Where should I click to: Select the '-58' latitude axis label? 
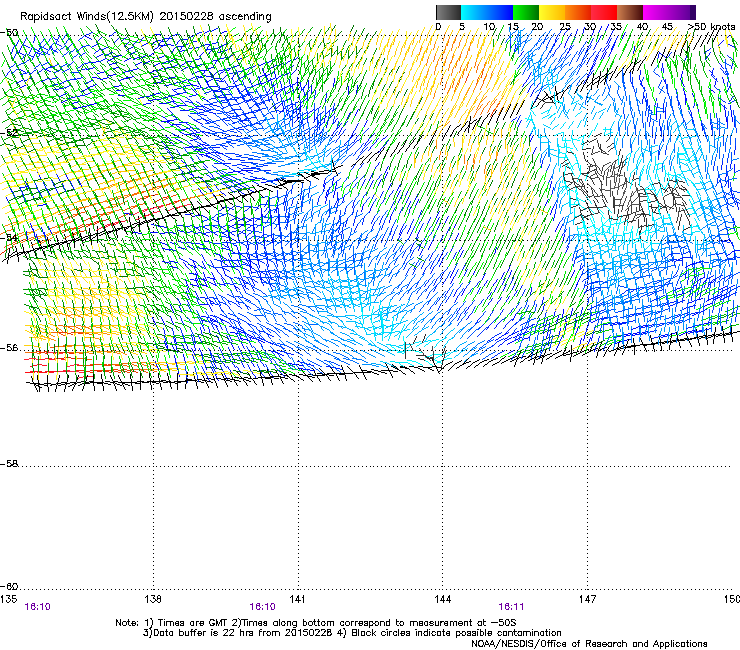click(9, 464)
